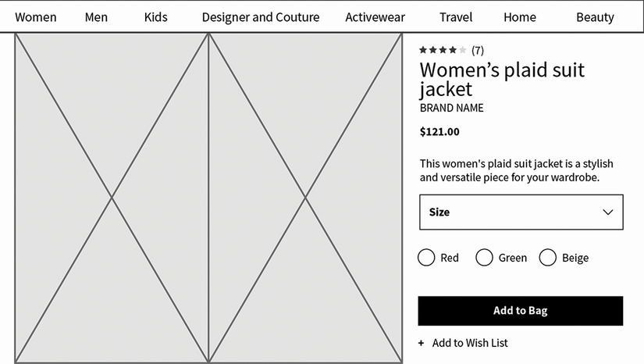Click the star rating icons
The height and width of the screenshot is (364, 644).
tap(443, 51)
